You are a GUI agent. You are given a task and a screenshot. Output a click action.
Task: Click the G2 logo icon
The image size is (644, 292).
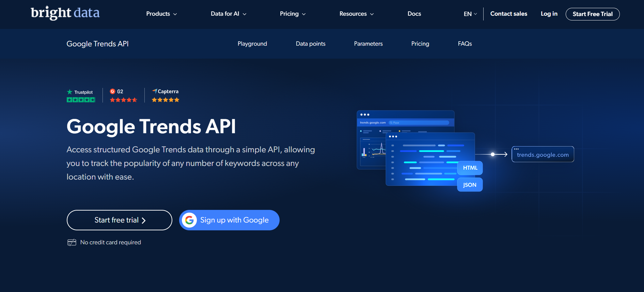112,91
